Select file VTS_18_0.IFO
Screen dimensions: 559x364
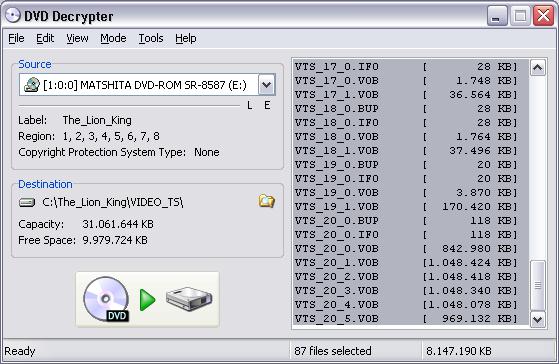[411, 123]
